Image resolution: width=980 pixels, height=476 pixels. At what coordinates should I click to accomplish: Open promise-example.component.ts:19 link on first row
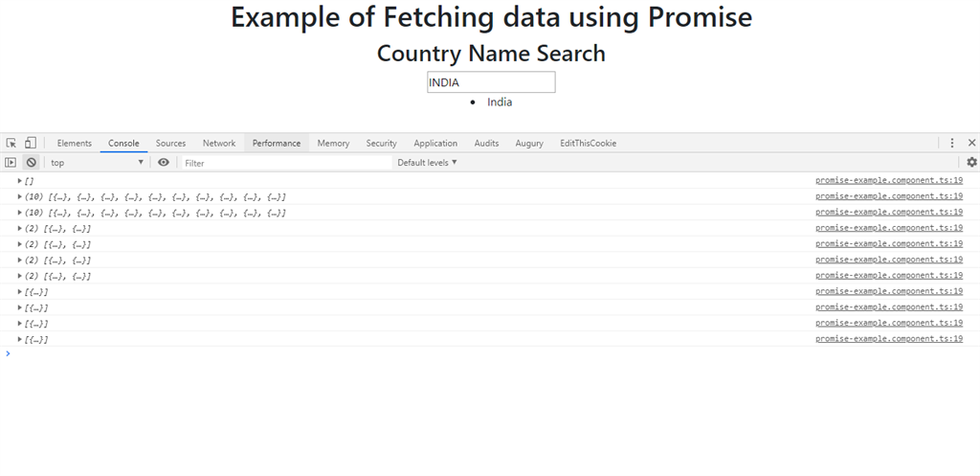[x=889, y=180]
